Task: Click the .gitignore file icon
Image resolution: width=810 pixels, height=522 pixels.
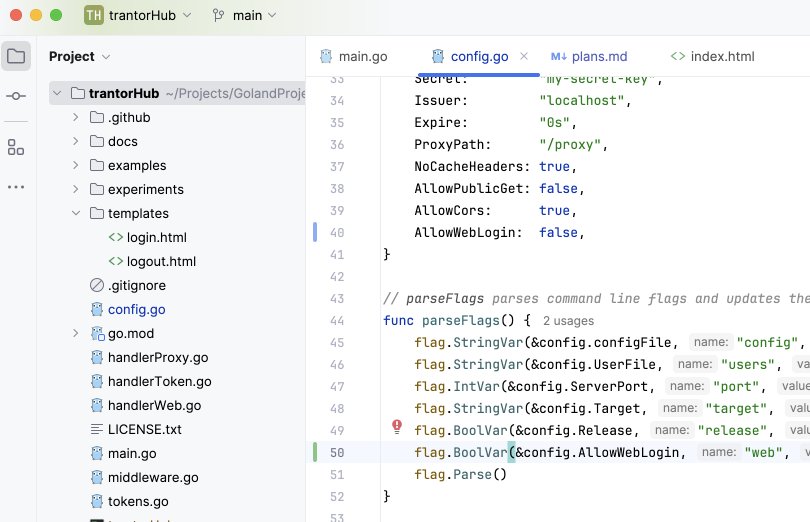Action: pos(97,285)
